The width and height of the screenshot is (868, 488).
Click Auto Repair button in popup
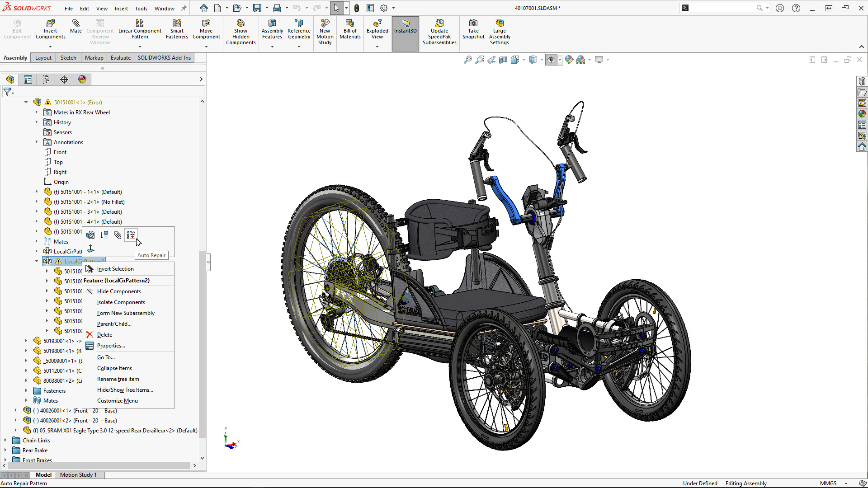coord(131,234)
